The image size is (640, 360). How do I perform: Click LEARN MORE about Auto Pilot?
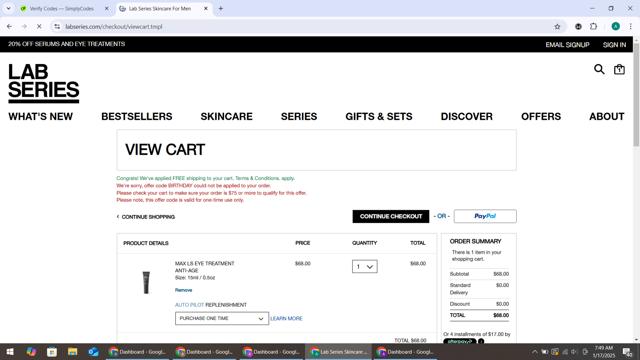[x=286, y=318]
